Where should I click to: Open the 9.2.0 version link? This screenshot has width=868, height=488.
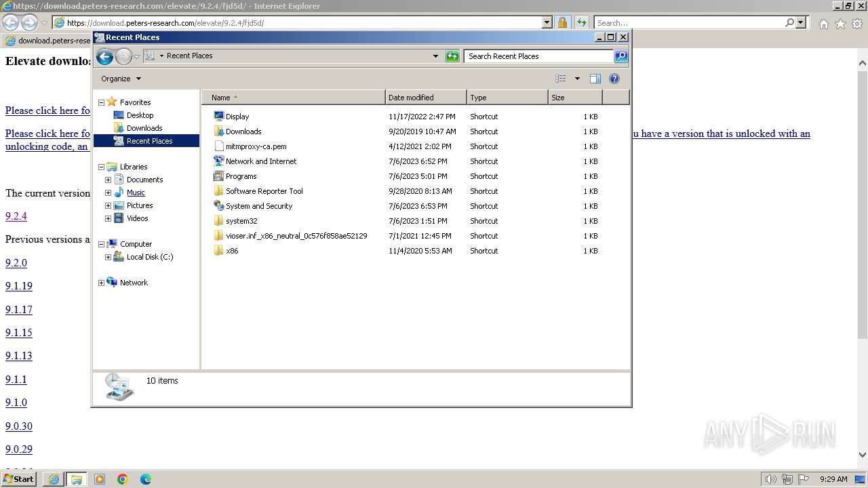click(16, 263)
